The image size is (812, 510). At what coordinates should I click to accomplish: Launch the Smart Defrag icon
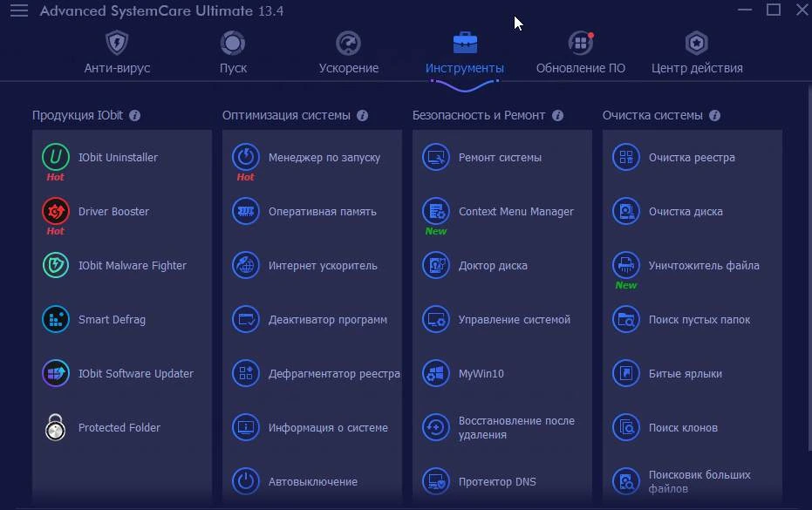tap(56, 319)
